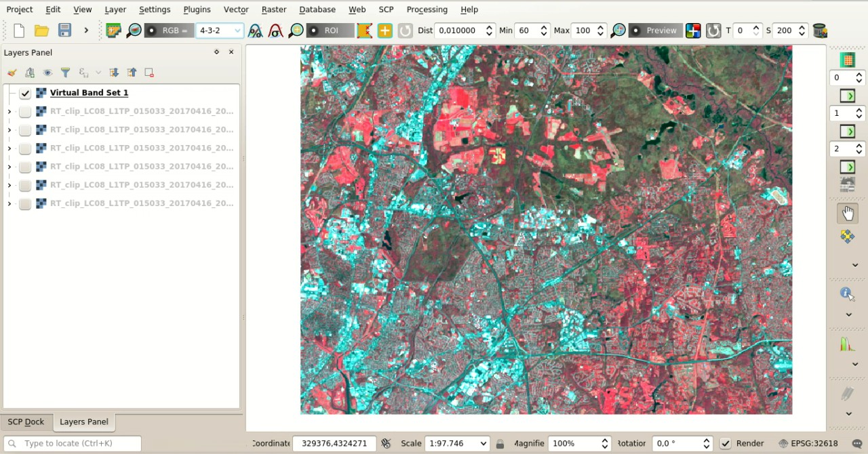This screenshot has height=454, width=868.
Task: Toggle visibility of Virtual Band Set 1
Action: [25, 93]
